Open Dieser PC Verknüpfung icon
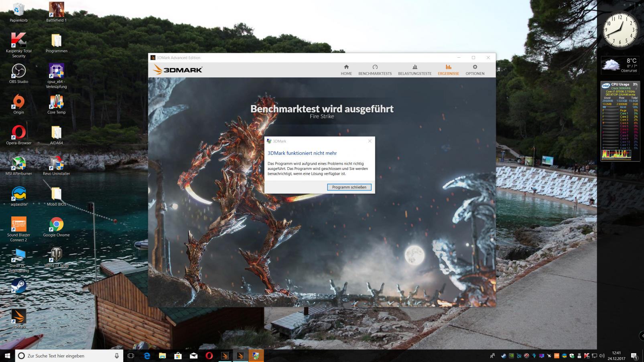Image resolution: width=644 pixels, height=362 pixels. (x=18, y=260)
